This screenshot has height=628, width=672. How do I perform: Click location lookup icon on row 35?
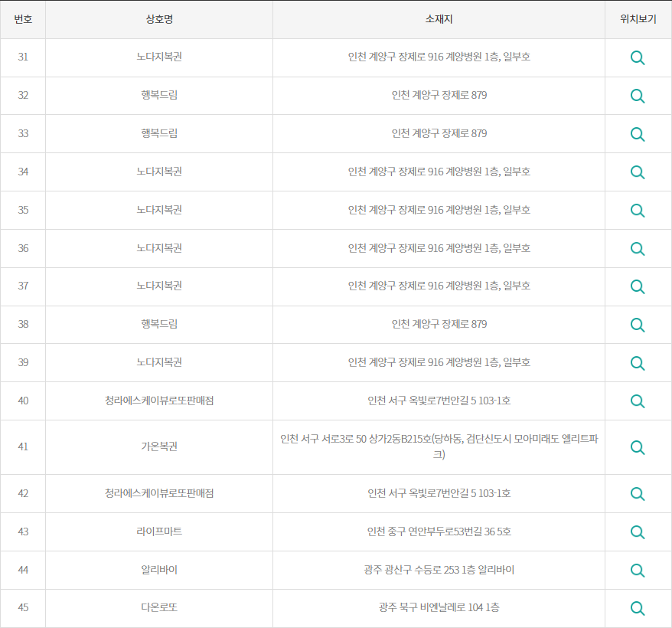(x=638, y=210)
